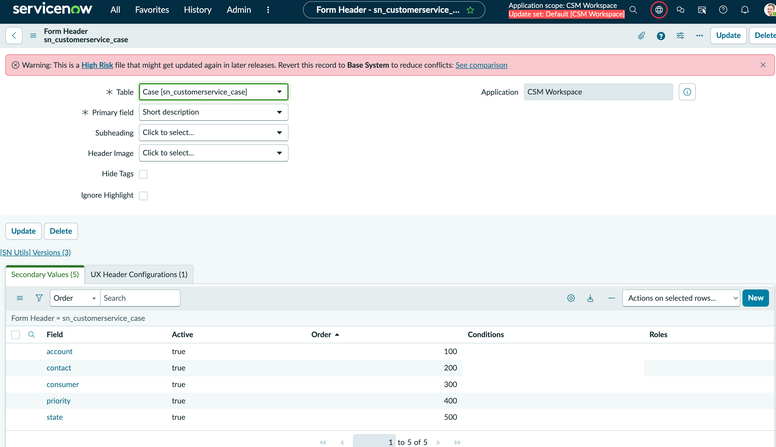Screen dimensions: 776x447
Task: Click the Application field CSM Workspace
Action: [x=598, y=92]
